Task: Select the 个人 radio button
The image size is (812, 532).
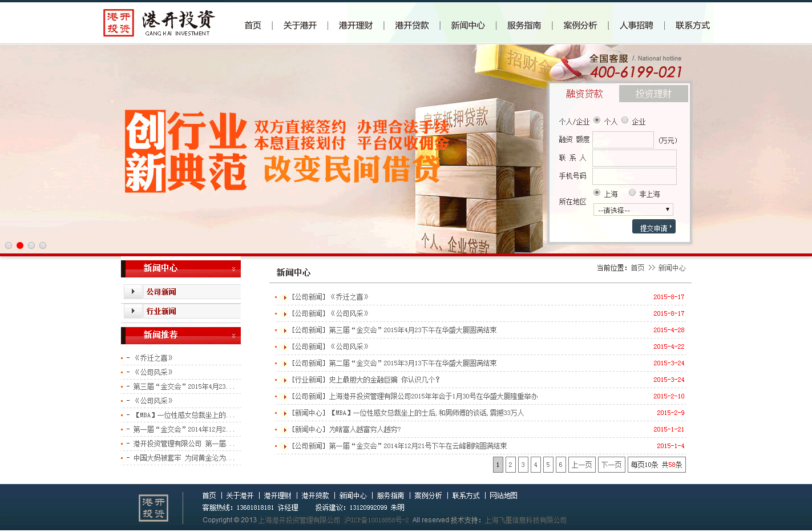Action: coord(597,120)
